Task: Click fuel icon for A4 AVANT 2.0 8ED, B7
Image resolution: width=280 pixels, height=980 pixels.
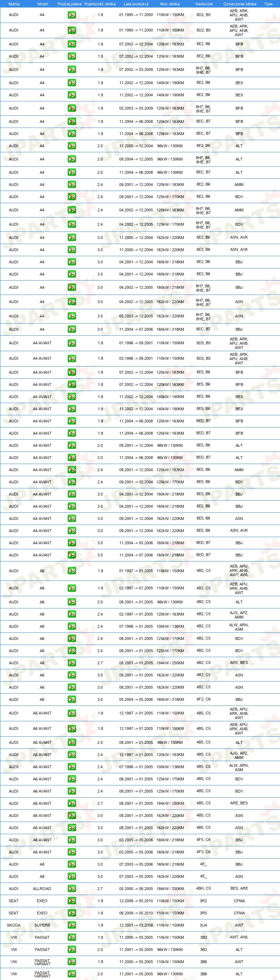Action: (72, 457)
